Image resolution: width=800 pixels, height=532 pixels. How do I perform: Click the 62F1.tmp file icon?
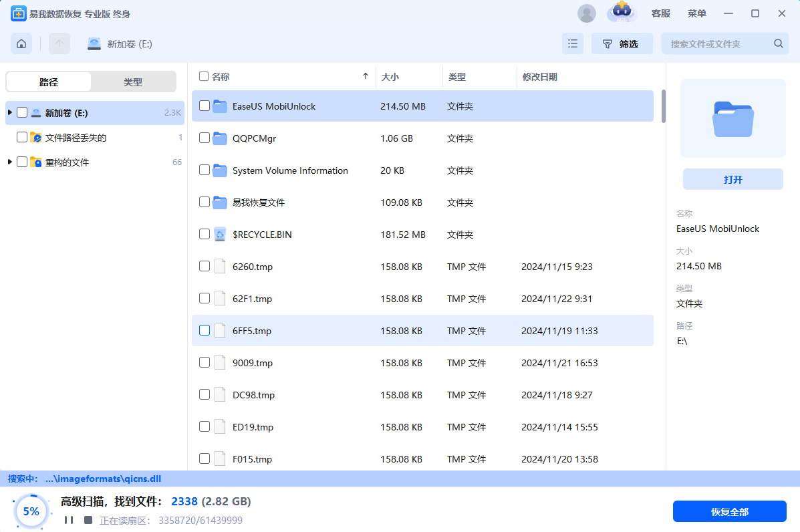coord(220,298)
